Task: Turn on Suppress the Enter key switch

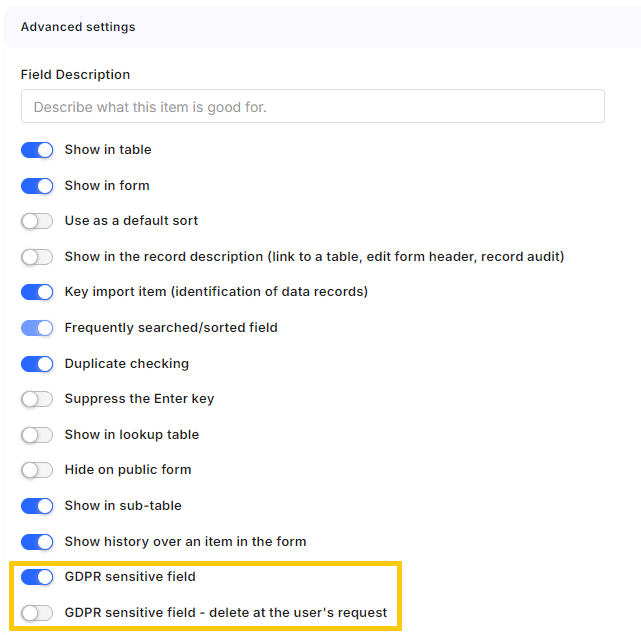Action: 37,399
